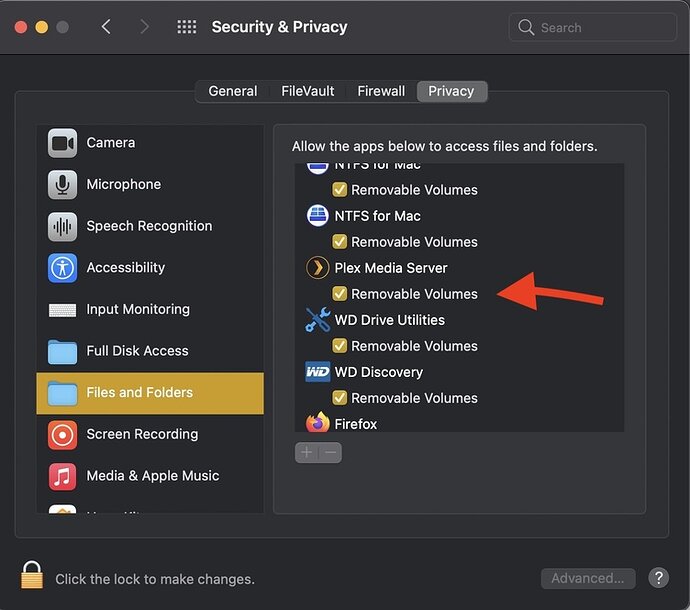Select Files and Folders category
The height and width of the screenshot is (610, 690).
coord(150,393)
